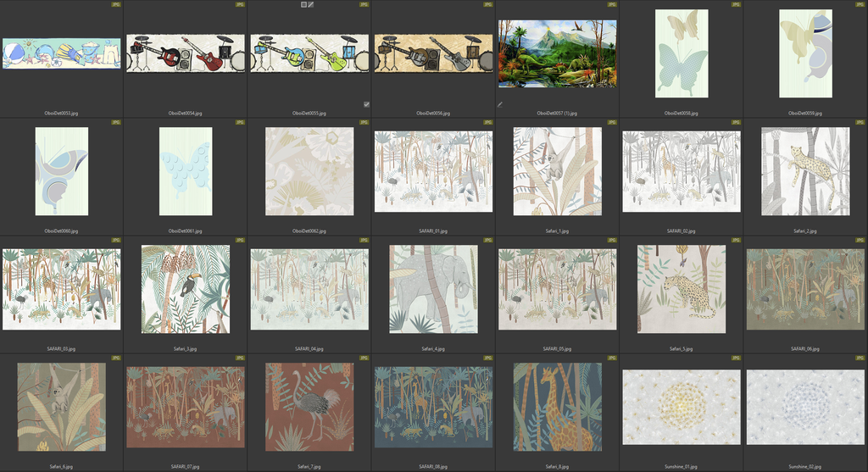This screenshot has height=472, width=868.
Task: Click the tag square icon above OboiDet0055 thumbnail
Action: tap(303, 4)
